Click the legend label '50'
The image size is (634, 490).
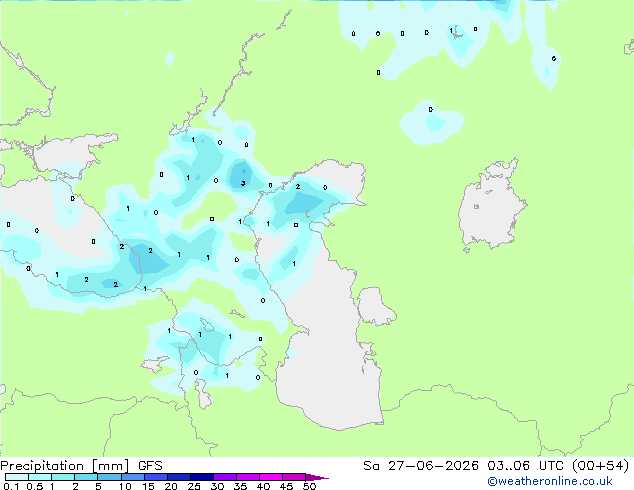[x=309, y=486]
